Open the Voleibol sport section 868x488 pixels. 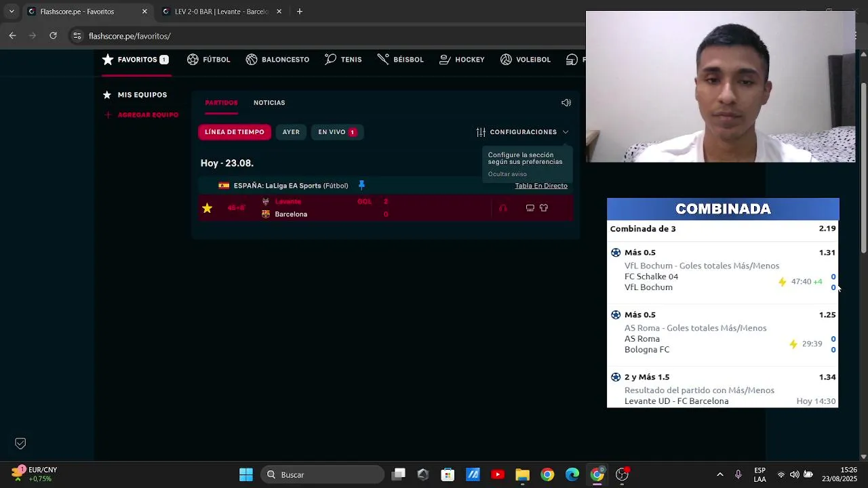click(x=526, y=60)
